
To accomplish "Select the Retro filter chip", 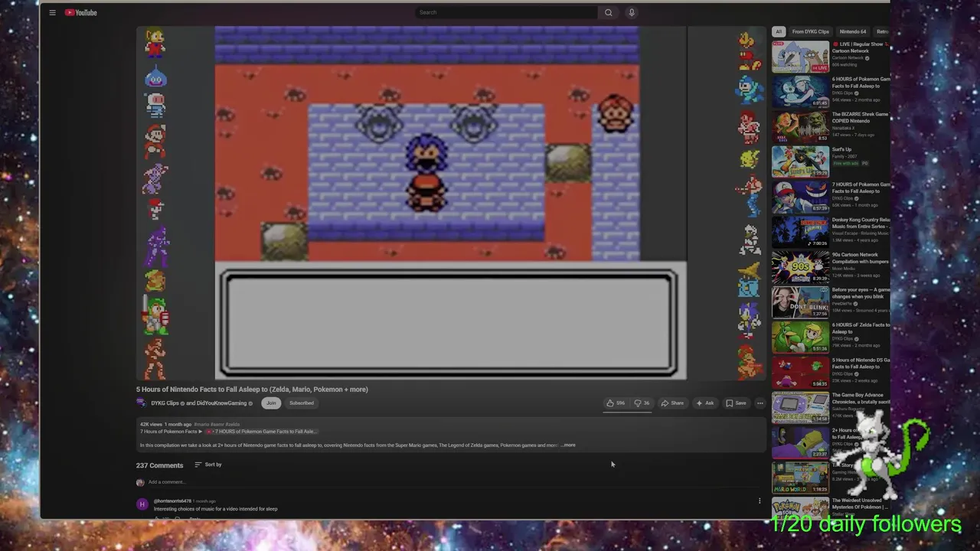I will tap(882, 31).
